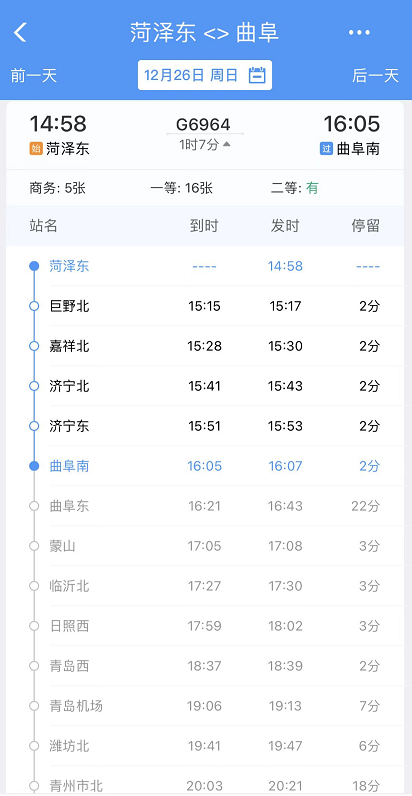The width and height of the screenshot is (412, 796).
Task: Tap the 菏泽东 filled timeline dot
Action: (34, 266)
